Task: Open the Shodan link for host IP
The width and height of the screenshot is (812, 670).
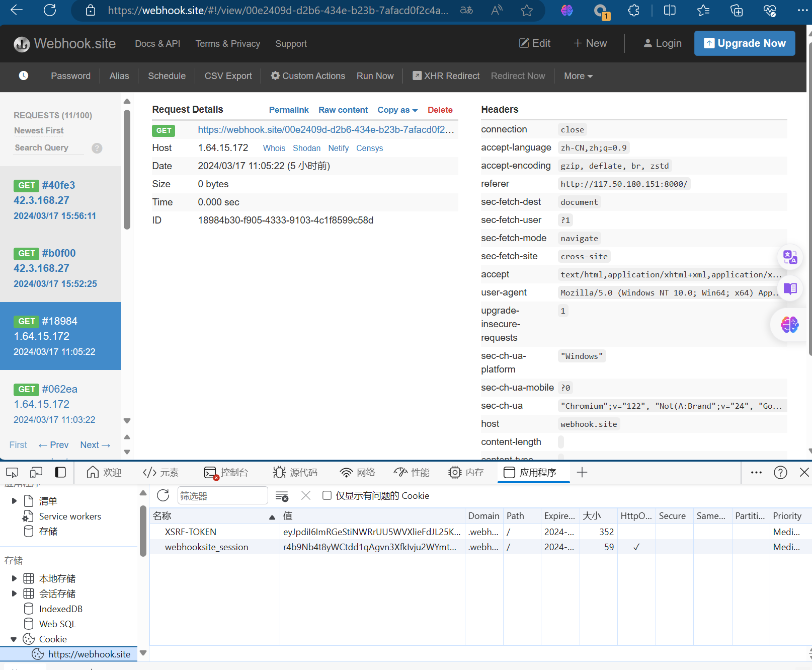Action: 306,148
